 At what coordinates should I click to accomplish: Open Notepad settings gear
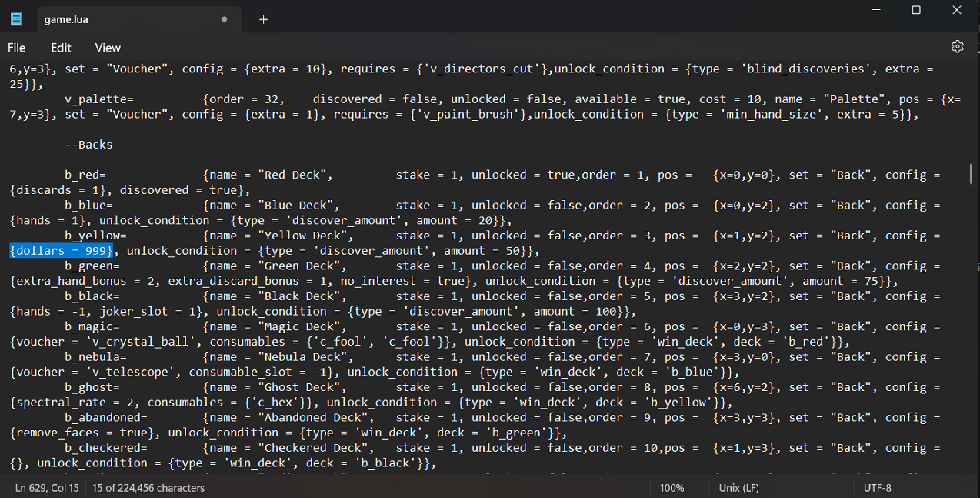[x=957, y=47]
